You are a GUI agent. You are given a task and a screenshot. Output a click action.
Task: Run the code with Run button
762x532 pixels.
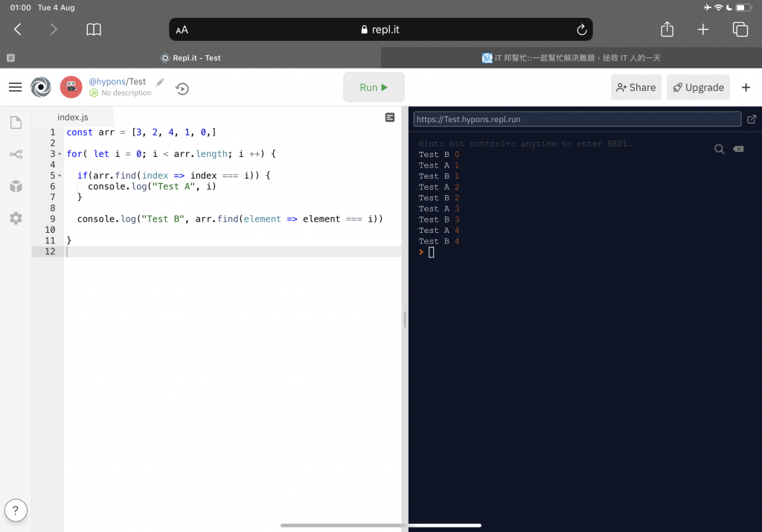(x=374, y=88)
